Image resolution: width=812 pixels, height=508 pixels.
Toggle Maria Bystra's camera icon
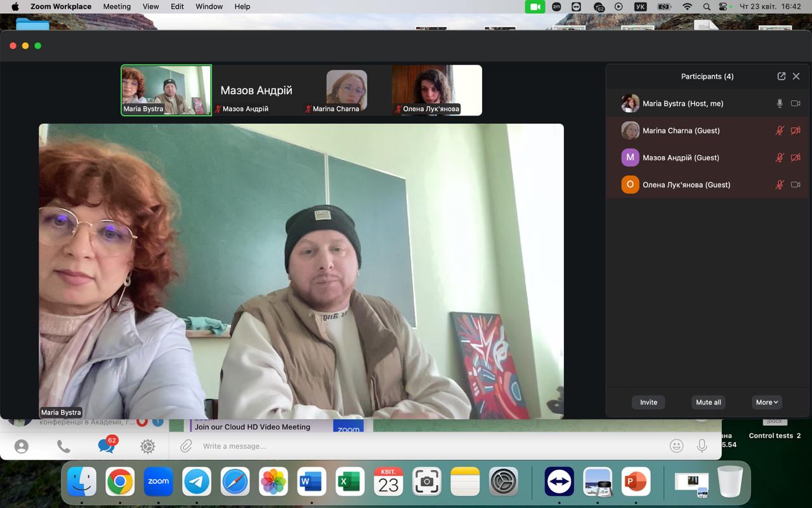pos(796,104)
